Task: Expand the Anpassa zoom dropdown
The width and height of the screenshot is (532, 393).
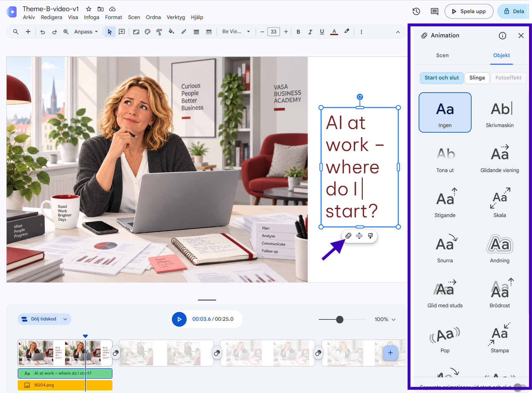Action: pos(86,32)
